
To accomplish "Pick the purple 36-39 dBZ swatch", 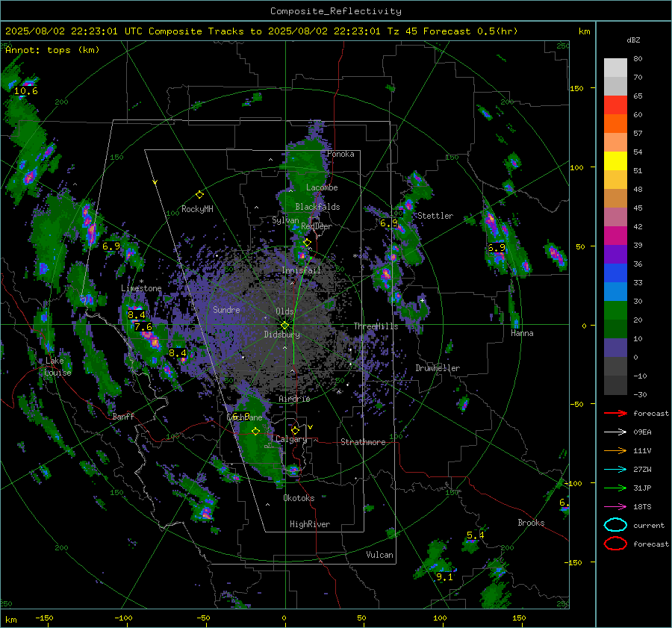I will click(x=615, y=254).
